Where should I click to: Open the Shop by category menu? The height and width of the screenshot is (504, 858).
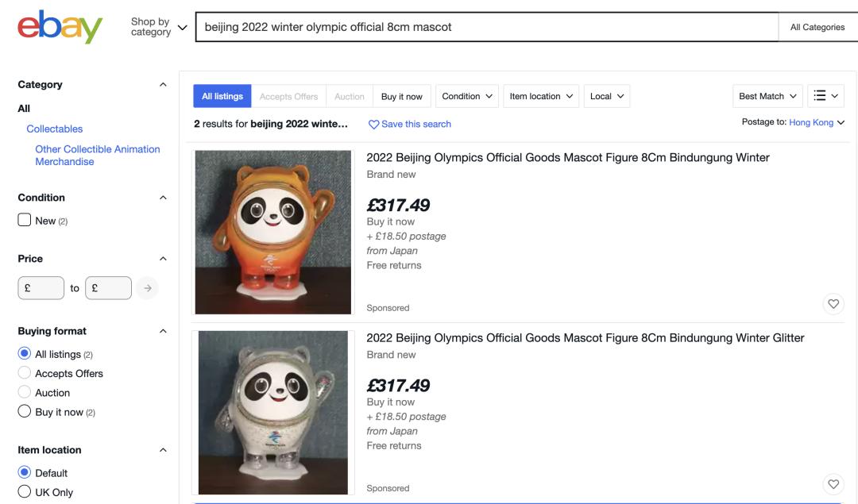tap(159, 27)
